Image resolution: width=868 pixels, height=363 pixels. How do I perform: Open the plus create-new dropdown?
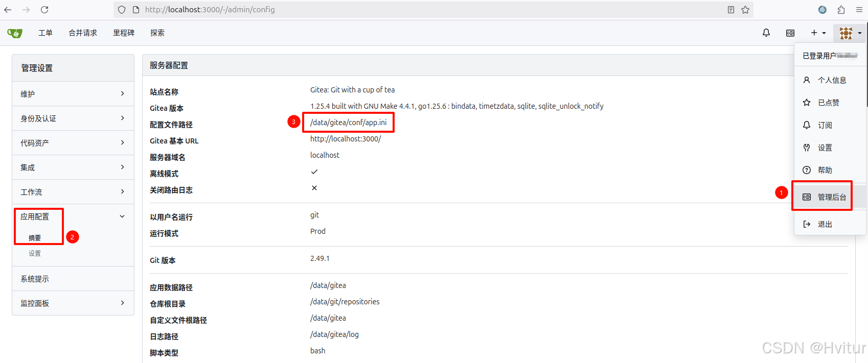tap(818, 33)
